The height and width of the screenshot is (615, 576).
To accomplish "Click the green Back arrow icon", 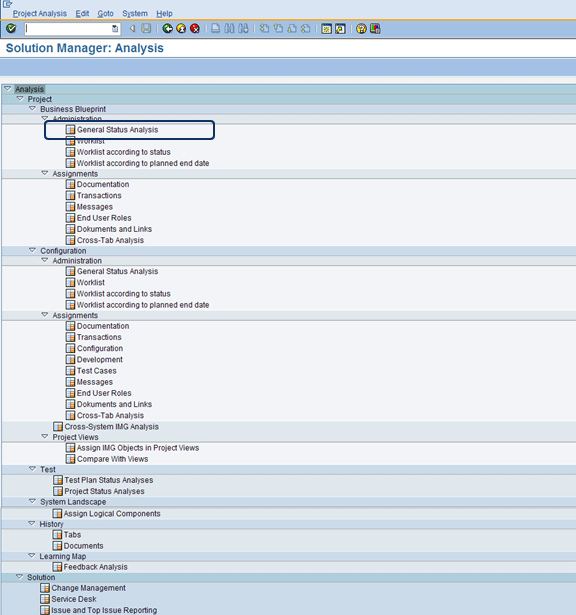I will pyautogui.click(x=167, y=28).
